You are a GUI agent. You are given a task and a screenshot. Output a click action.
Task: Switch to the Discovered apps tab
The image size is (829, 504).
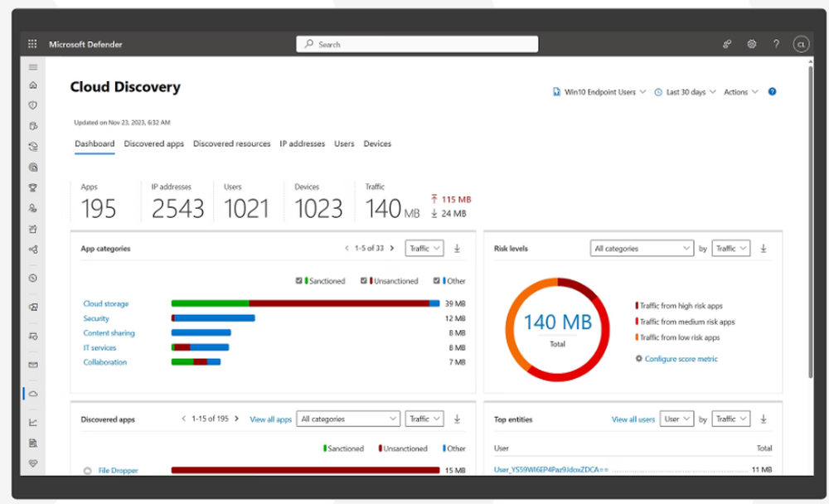(154, 144)
